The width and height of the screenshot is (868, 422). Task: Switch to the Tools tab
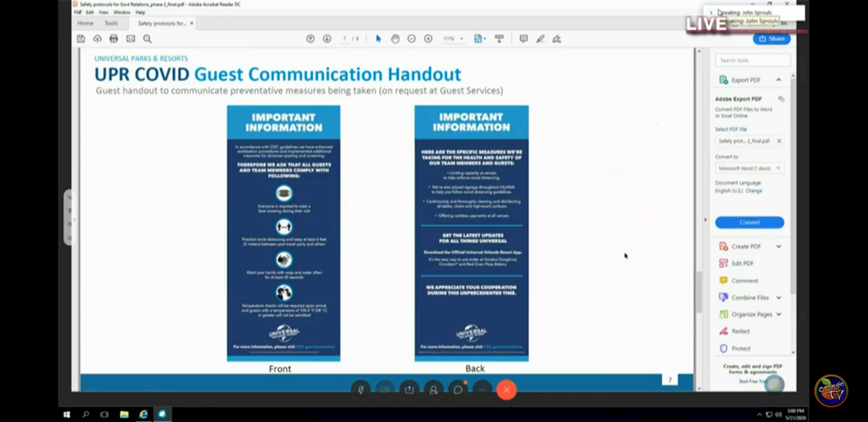[x=111, y=23]
